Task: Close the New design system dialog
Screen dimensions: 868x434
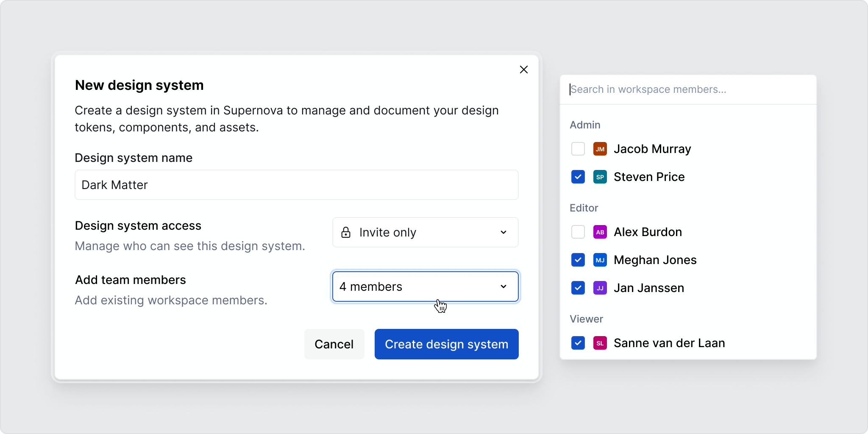Action: [x=524, y=70]
